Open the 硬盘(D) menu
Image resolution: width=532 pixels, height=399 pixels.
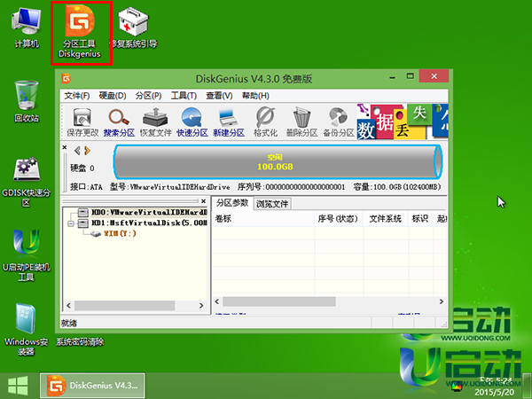pos(113,96)
